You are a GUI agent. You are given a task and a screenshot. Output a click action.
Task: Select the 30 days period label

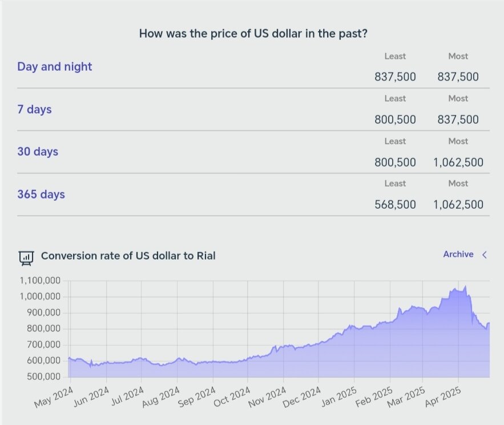pos(38,152)
